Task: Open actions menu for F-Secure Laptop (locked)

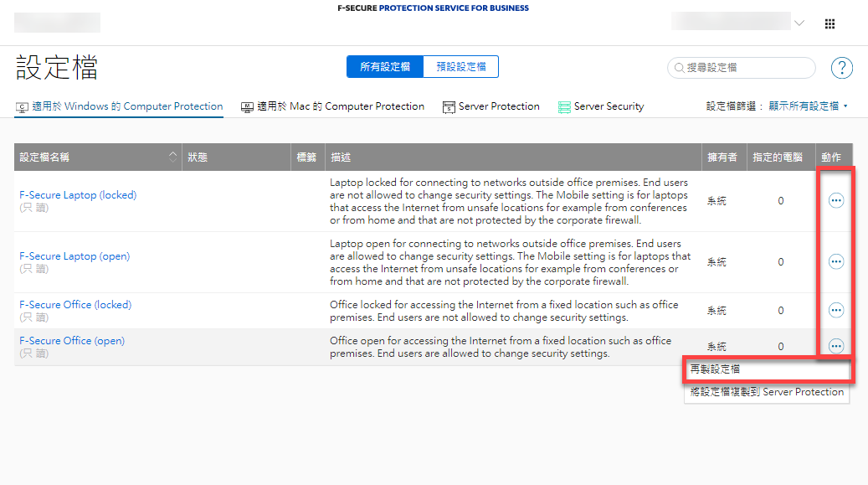Action: pos(835,200)
